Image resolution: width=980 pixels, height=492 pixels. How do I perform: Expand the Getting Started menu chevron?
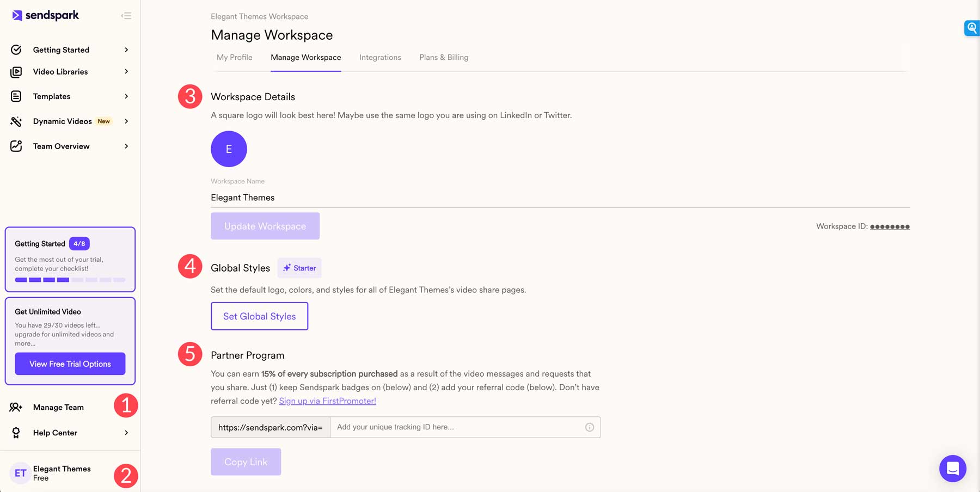126,50
